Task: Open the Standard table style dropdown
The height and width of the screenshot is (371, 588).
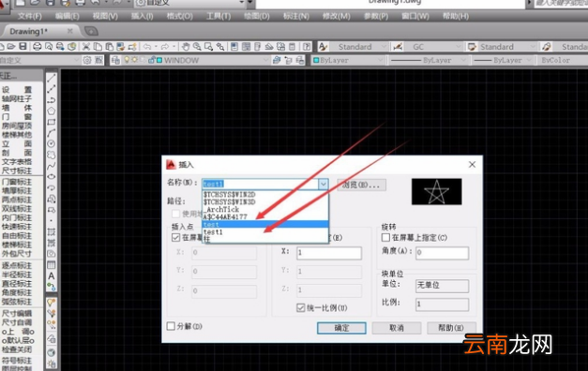Action: (533, 47)
